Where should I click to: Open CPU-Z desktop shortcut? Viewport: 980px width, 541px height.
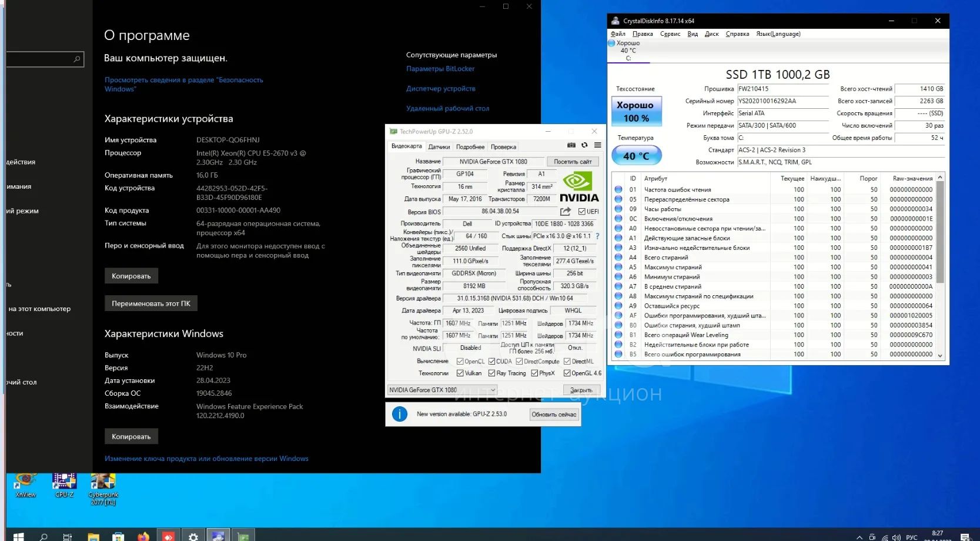(x=64, y=485)
